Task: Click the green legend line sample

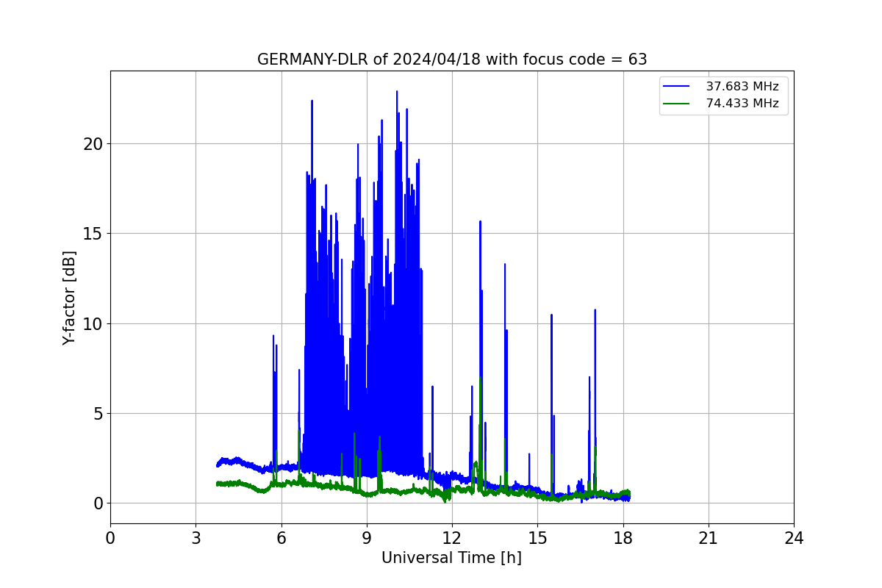Action: [x=676, y=104]
